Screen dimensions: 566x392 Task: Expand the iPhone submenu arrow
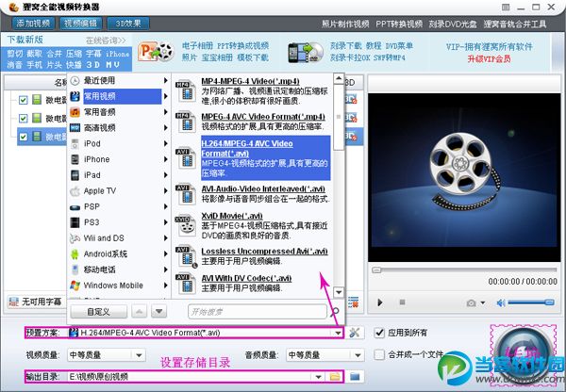coord(166,159)
